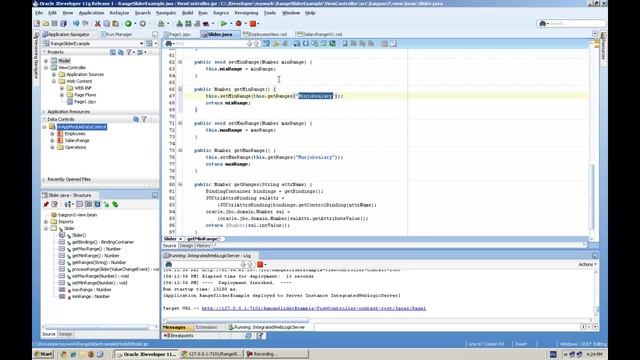Select the getMinRange() method in Structure
640x360 pixels.
tap(96, 256)
